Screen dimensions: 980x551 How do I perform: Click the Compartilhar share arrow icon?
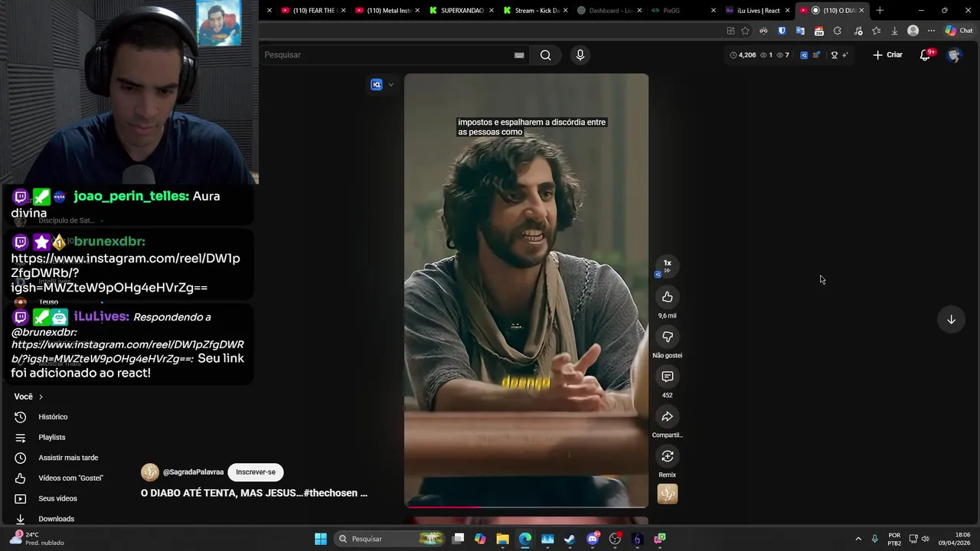coord(667,416)
